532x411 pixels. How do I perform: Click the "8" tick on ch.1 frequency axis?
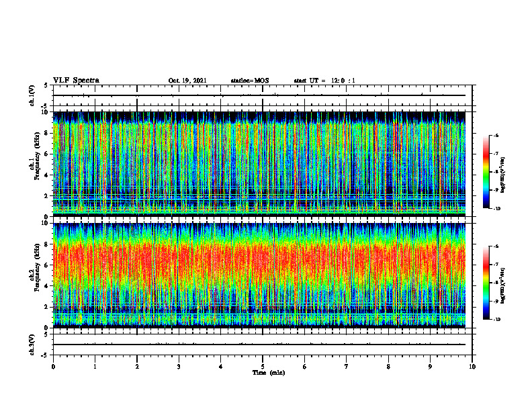(x=47, y=133)
